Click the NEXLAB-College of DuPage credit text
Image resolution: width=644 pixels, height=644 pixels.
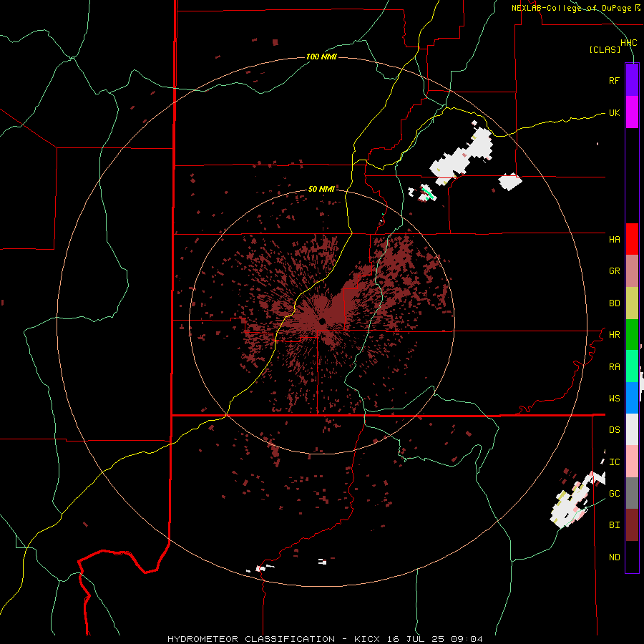click(x=571, y=8)
